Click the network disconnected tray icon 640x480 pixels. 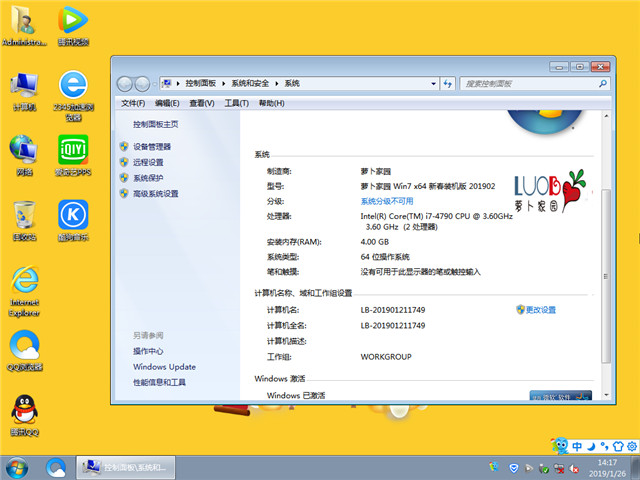tap(559, 468)
